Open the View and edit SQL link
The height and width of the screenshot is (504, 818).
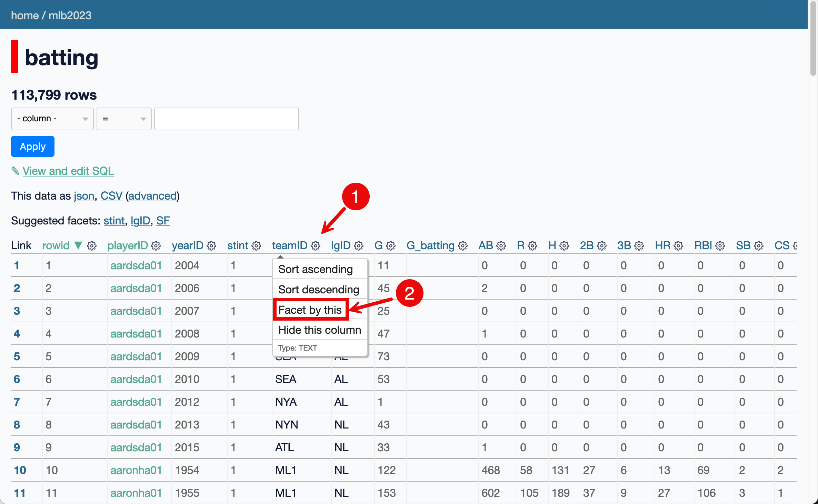pos(68,171)
